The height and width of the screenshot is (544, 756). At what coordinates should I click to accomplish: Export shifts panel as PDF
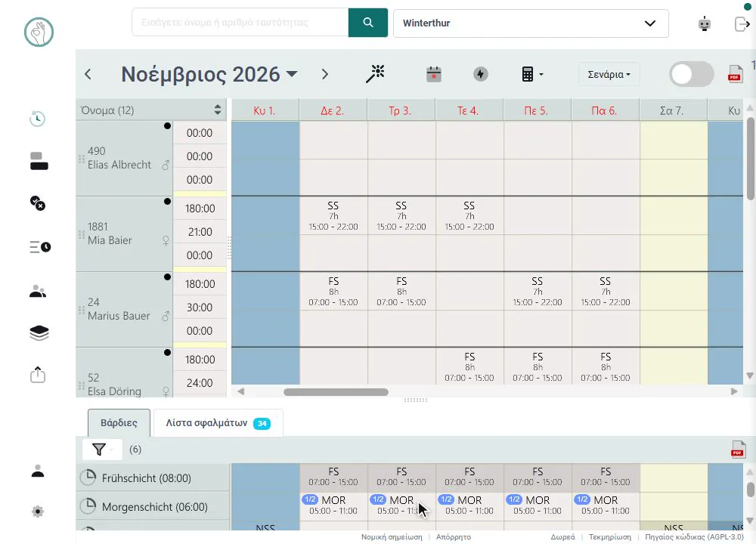coord(738,450)
